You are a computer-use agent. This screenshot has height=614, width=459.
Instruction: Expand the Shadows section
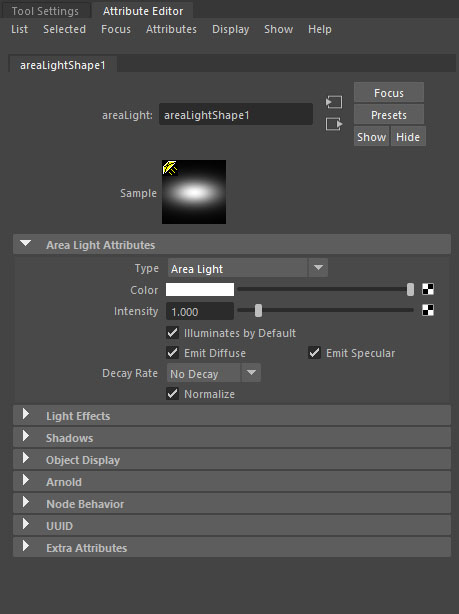coord(232,438)
